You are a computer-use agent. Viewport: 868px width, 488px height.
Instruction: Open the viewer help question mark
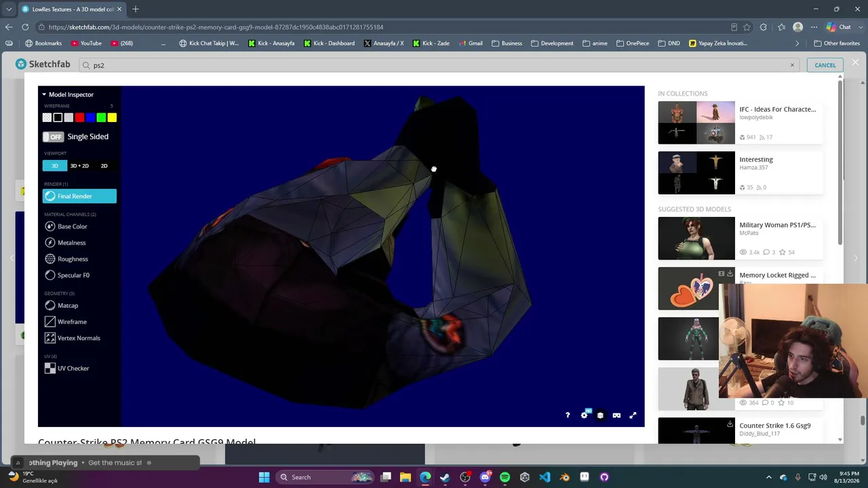tap(568, 415)
